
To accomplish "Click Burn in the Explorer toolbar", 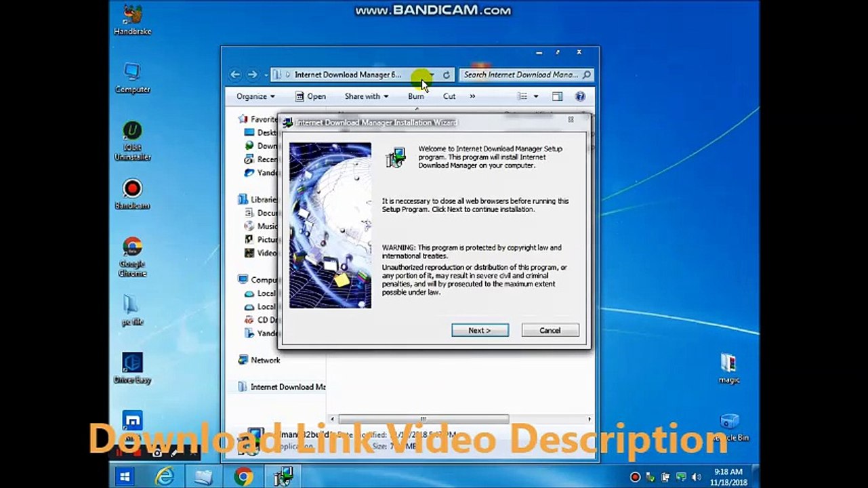I will (x=416, y=96).
